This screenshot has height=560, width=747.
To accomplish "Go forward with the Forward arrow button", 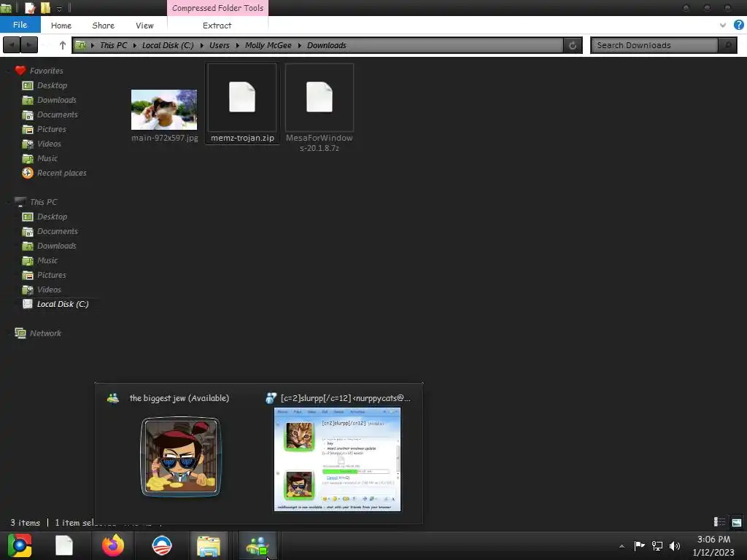I will (29, 45).
